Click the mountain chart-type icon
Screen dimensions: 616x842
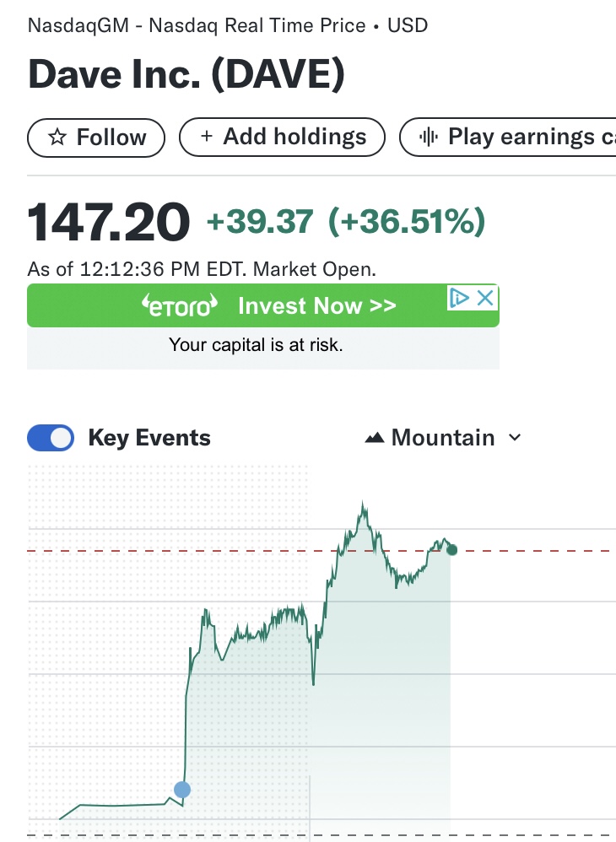(x=375, y=438)
